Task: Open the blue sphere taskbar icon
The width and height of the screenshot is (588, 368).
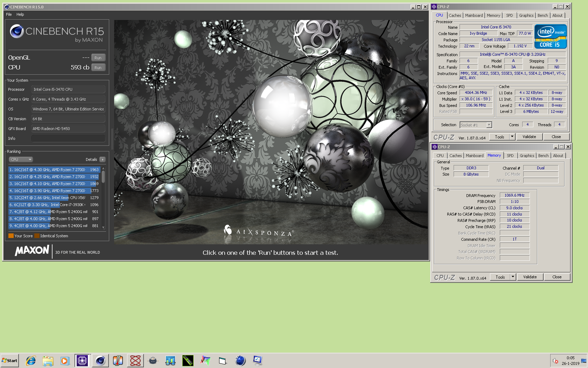Action: tap(240, 361)
